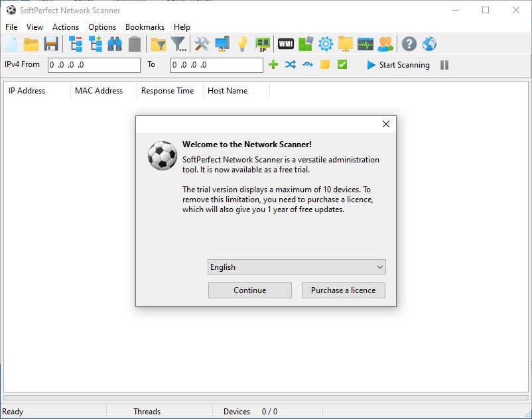
Task: Open the green pulse monitor graph icon
Action: click(x=366, y=44)
